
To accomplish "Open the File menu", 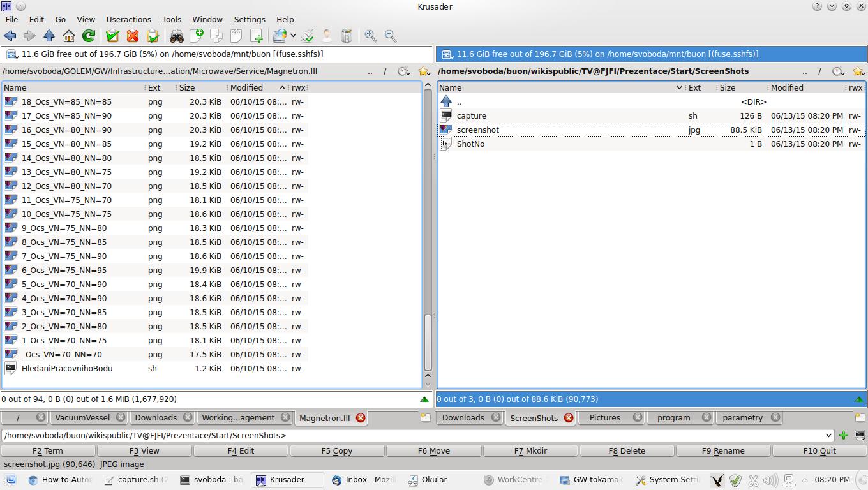I will point(11,20).
